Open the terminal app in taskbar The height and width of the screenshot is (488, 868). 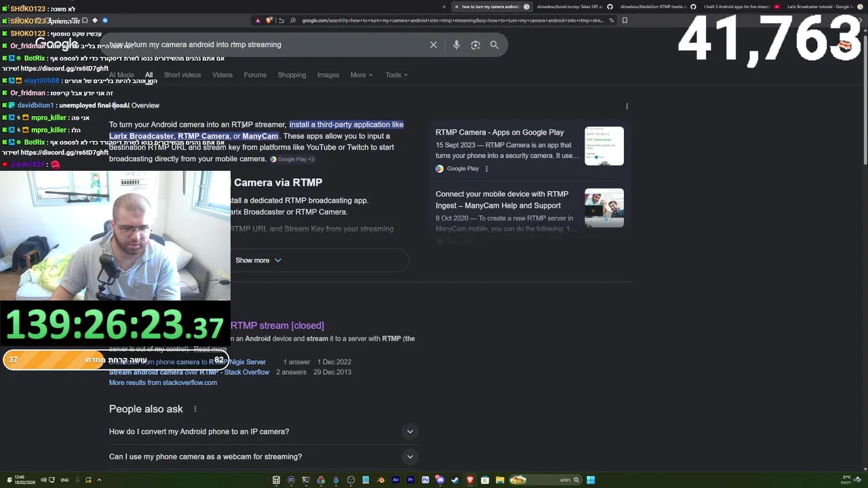306,480
